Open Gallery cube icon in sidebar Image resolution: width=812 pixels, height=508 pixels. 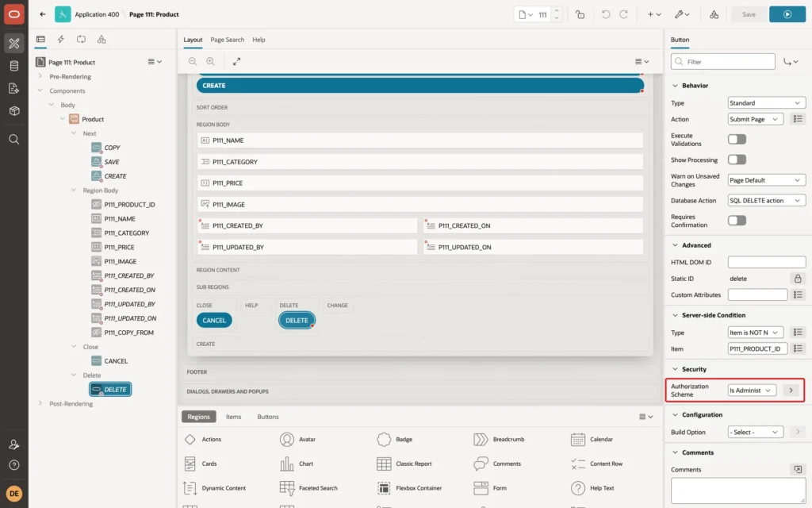point(14,111)
